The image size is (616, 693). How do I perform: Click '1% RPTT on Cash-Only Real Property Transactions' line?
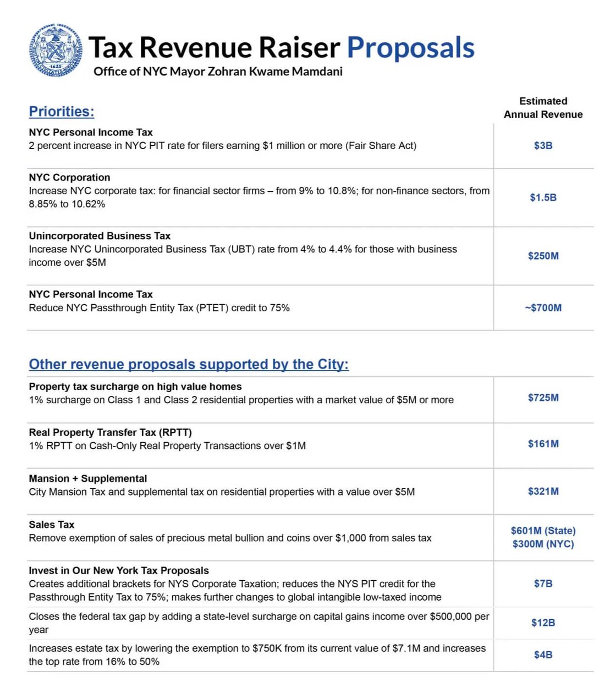tap(167, 446)
